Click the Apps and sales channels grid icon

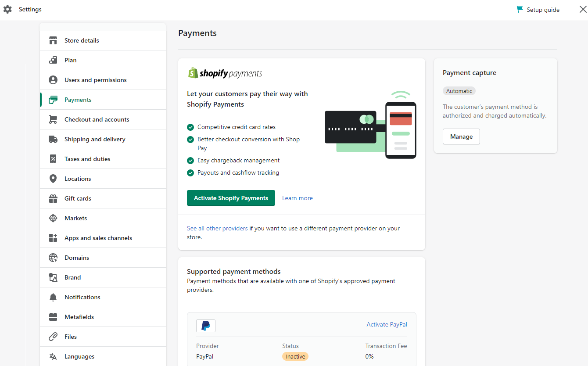pyautogui.click(x=53, y=238)
